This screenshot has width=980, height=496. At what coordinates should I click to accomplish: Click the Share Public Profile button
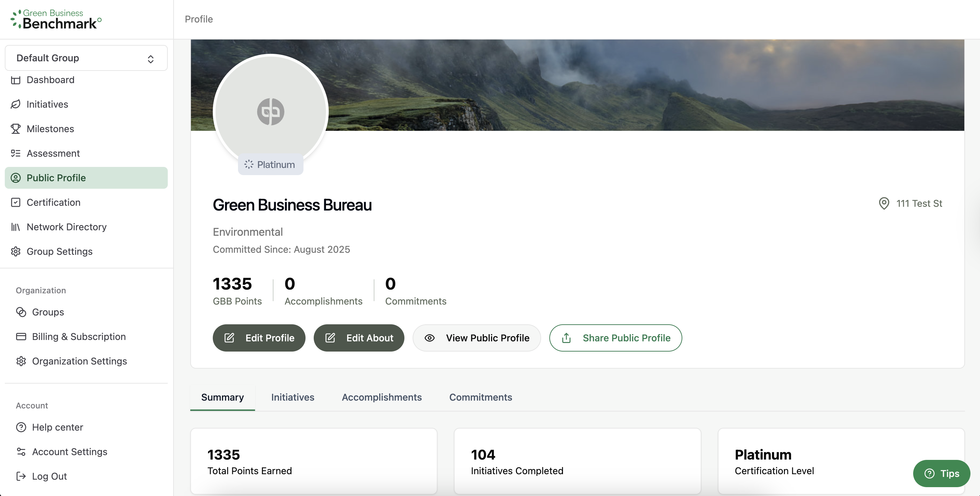[615, 338]
